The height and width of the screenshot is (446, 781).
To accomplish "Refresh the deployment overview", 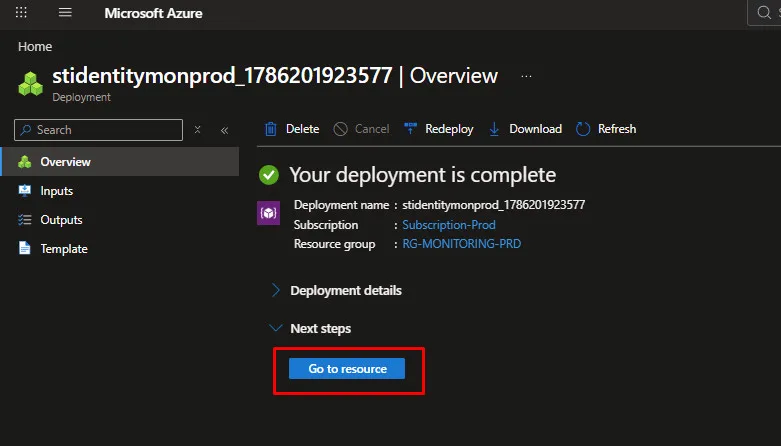I will tap(606, 129).
